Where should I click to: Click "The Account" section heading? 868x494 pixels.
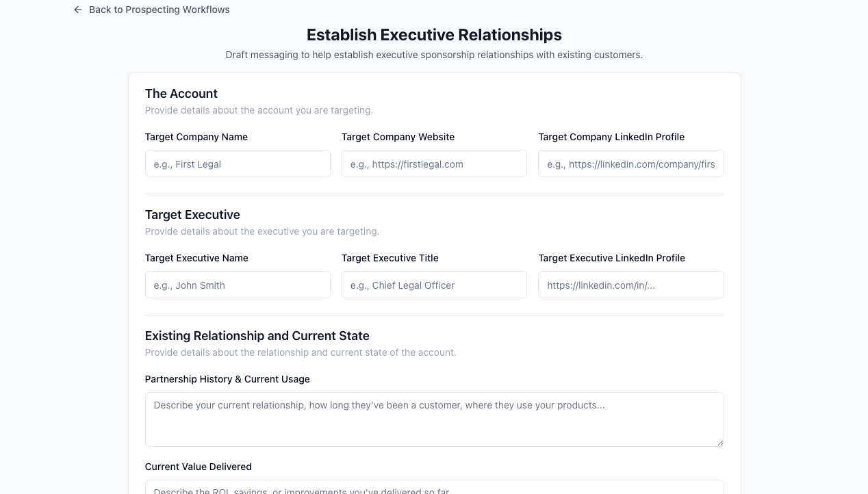[181, 94]
